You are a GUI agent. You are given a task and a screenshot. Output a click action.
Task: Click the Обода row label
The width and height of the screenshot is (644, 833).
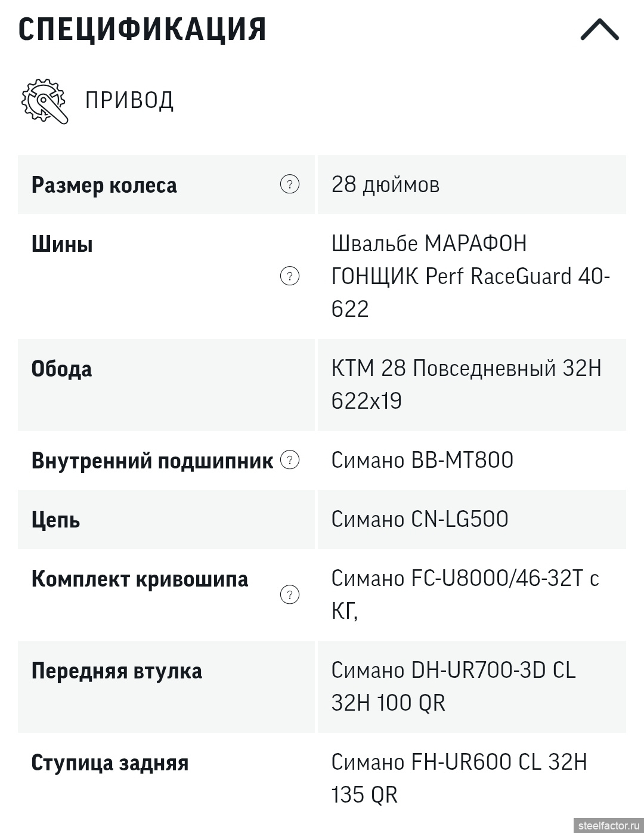point(61,369)
